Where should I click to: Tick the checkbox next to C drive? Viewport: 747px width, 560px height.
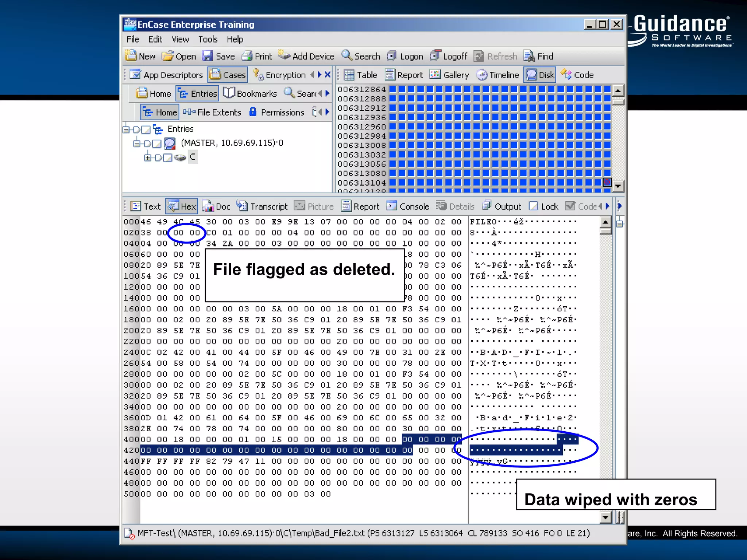(167, 157)
